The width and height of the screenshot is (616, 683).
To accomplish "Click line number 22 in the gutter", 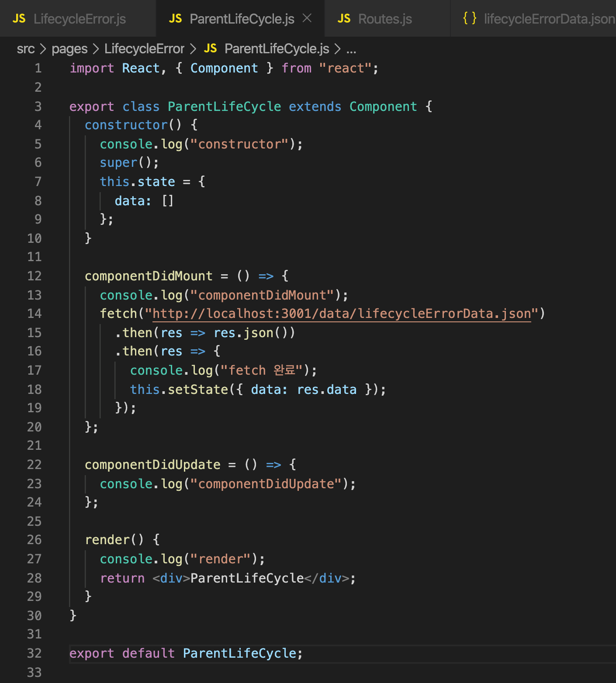I will [35, 465].
